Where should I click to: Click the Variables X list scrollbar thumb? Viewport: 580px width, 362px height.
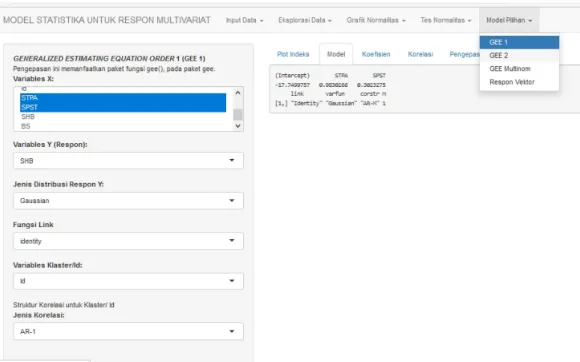click(x=238, y=115)
